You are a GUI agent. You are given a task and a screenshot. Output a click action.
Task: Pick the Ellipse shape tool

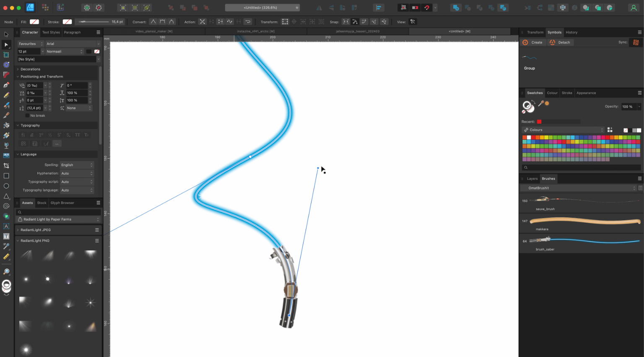click(6, 186)
